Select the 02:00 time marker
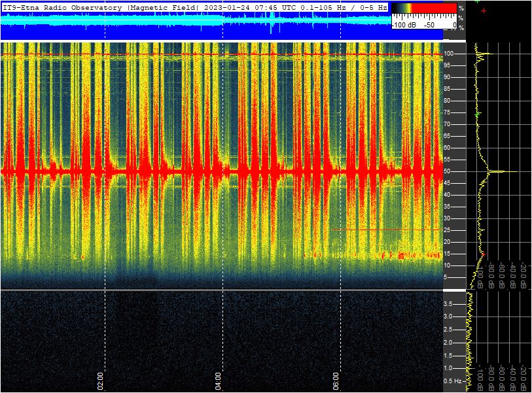The image size is (532, 393). [x=100, y=380]
